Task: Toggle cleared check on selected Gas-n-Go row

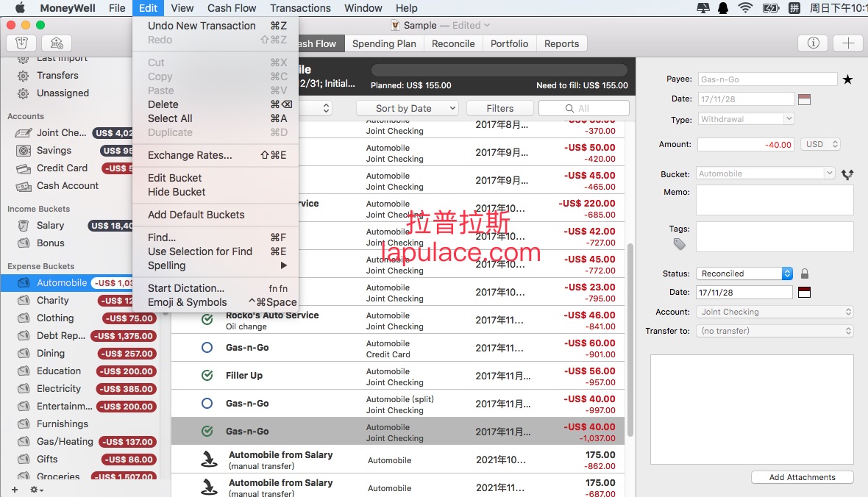Action: (207, 431)
